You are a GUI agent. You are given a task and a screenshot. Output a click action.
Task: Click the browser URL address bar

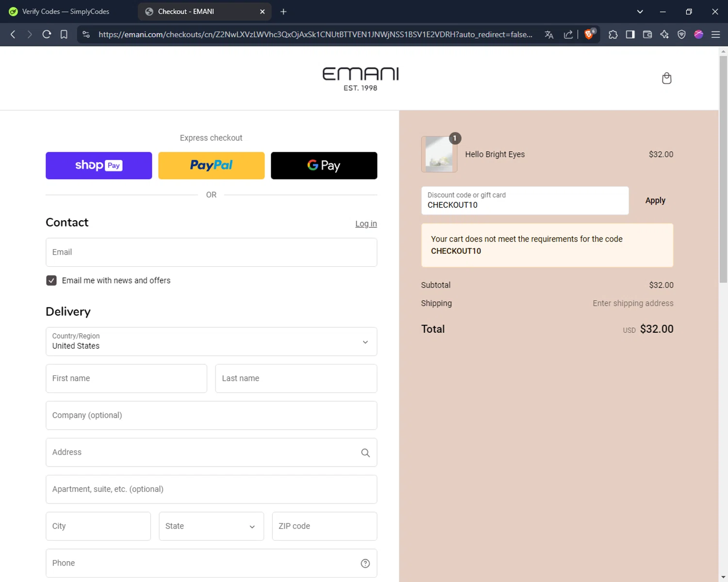315,34
